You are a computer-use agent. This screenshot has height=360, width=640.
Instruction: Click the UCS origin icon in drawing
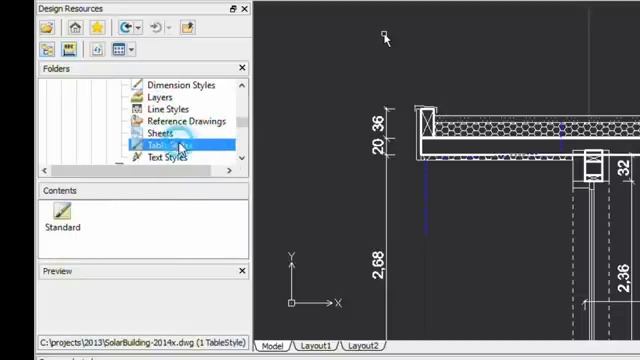(x=291, y=303)
